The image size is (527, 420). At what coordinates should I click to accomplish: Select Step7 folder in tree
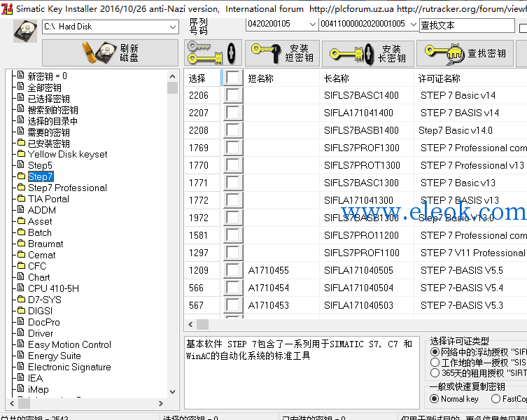click(x=41, y=176)
